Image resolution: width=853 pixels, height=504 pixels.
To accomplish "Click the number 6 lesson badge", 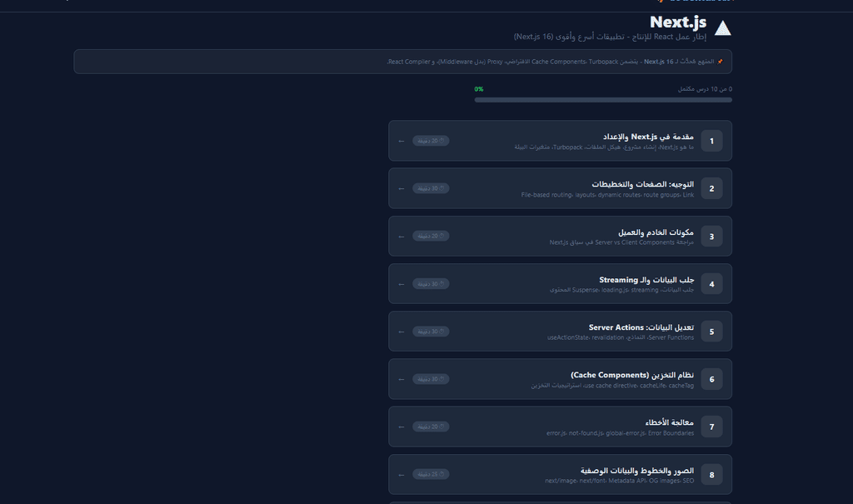I will 711,379.
